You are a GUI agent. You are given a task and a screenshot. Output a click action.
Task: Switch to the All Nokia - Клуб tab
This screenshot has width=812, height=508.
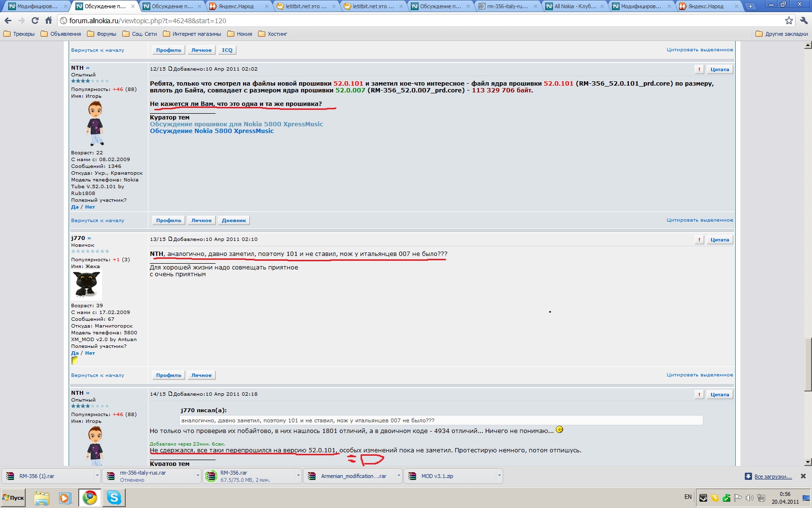(x=575, y=6)
